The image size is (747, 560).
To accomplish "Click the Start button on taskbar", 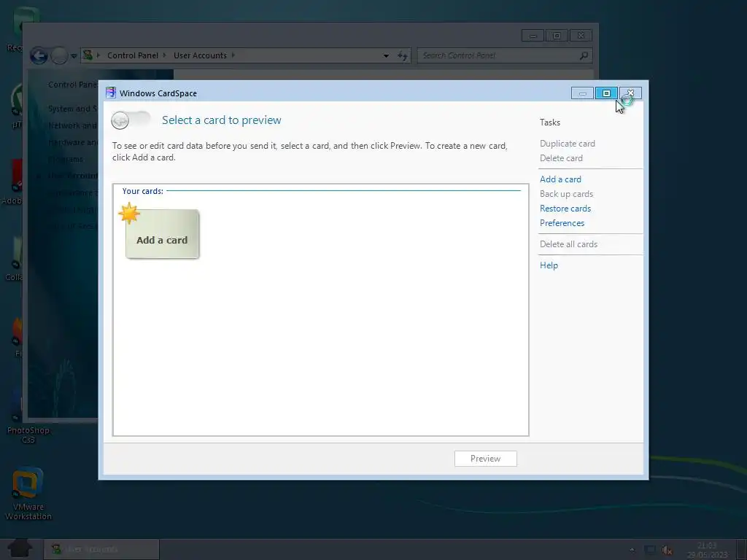I will pos(20,548).
